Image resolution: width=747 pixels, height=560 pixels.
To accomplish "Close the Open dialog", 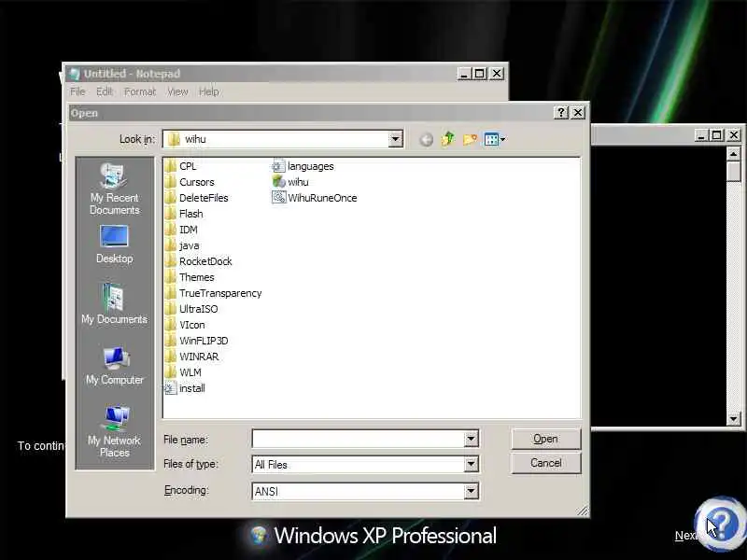I will click(x=577, y=113).
